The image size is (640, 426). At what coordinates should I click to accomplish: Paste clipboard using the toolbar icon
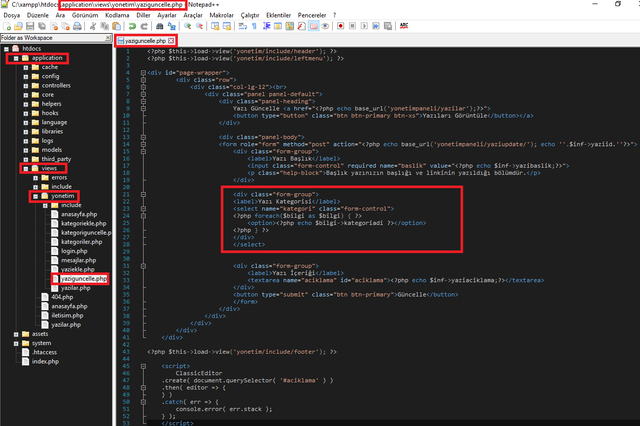point(117,26)
